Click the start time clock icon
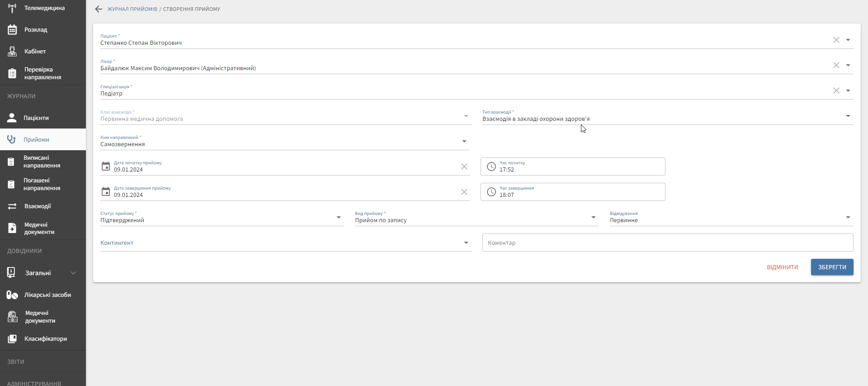The width and height of the screenshot is (868, 386). 491,167
